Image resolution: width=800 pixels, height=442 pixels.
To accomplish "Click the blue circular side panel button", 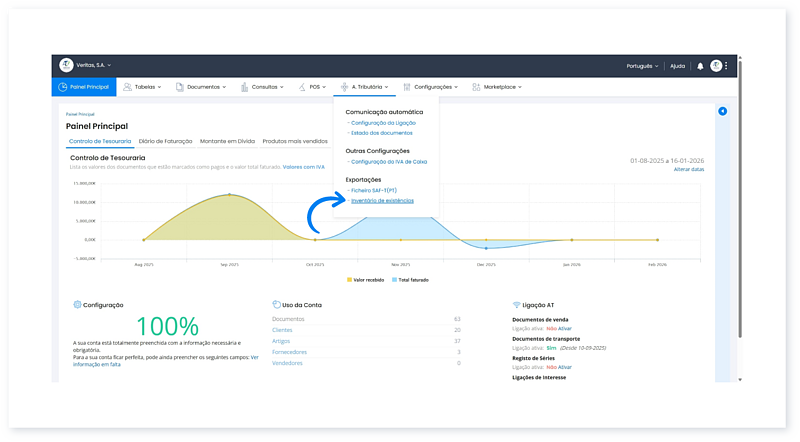I will point(723,111).
